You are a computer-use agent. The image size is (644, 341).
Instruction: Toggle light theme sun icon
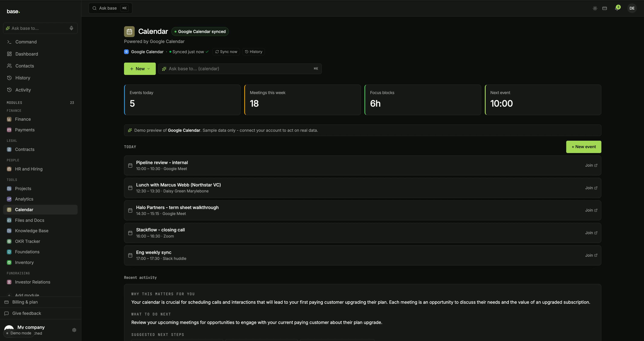point(595,8)
